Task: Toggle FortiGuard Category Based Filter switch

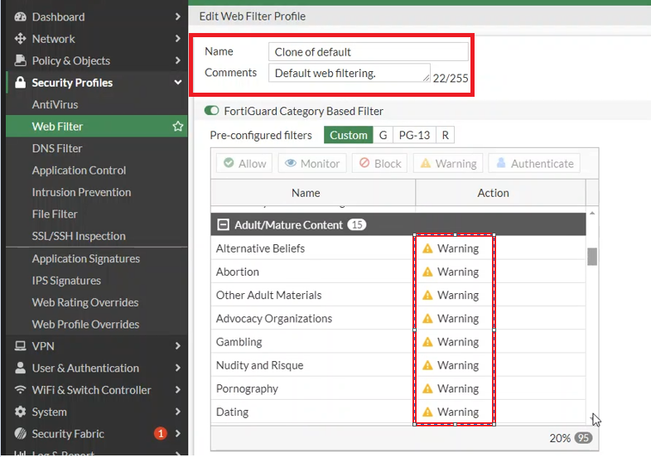Action: tap(211, 111)
